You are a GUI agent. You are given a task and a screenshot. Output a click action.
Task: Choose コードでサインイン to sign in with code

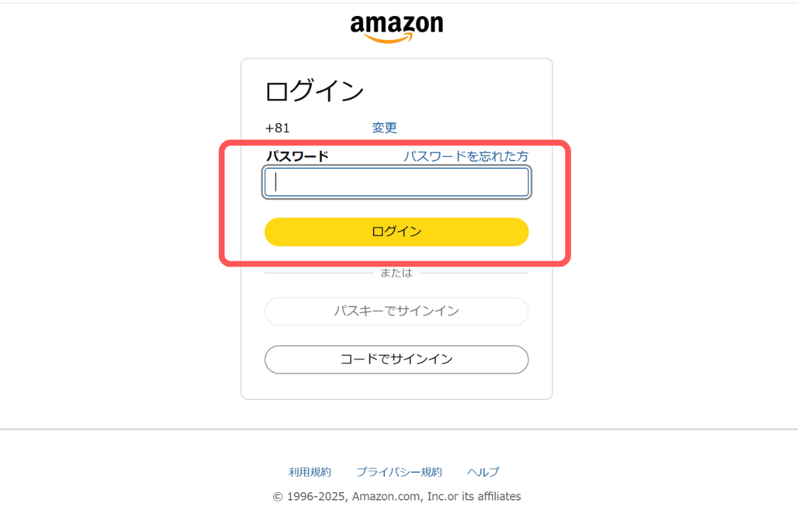397,359
